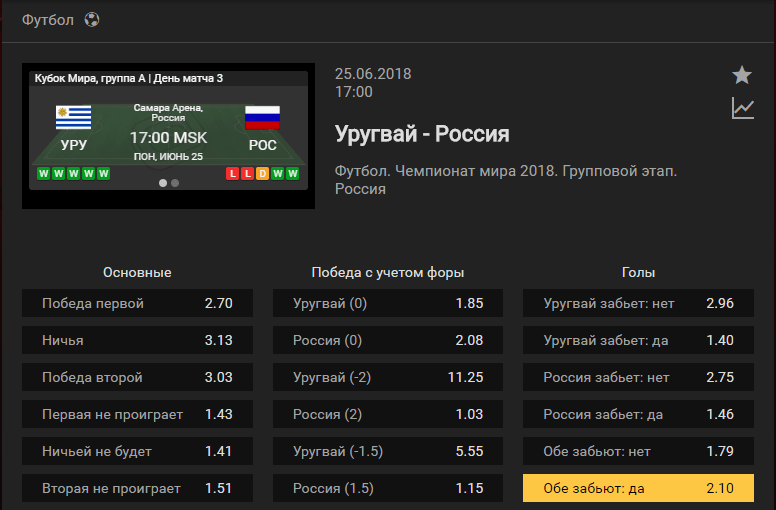Choose Россия (2) handicap at 1.03
The width and height of the screenshot is (776, 510).
point(388,414)
